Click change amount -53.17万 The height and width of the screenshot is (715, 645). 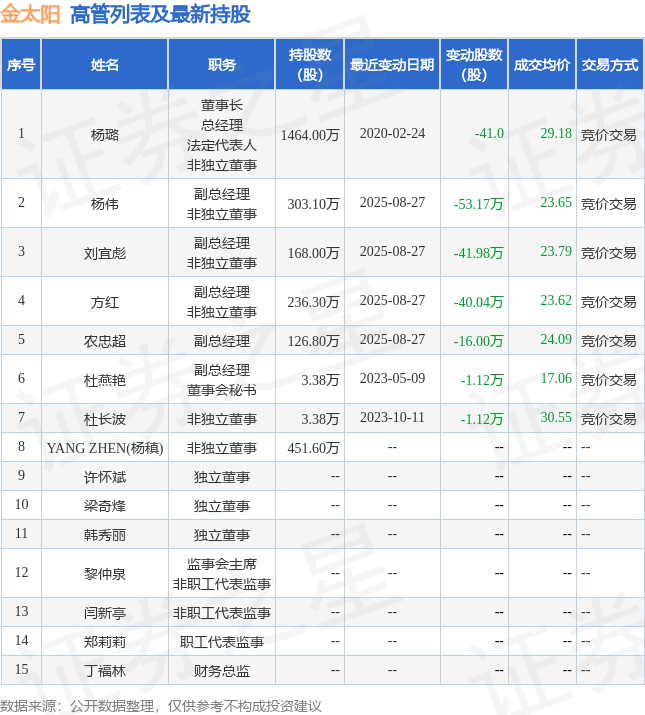tap(478, 203)
